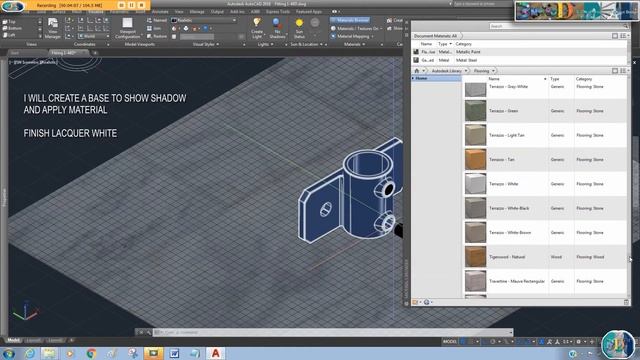The width and height of the screenshot is (640, 360).
Task: Expand the Visual Styles panel title
Action: pos(206,44)
